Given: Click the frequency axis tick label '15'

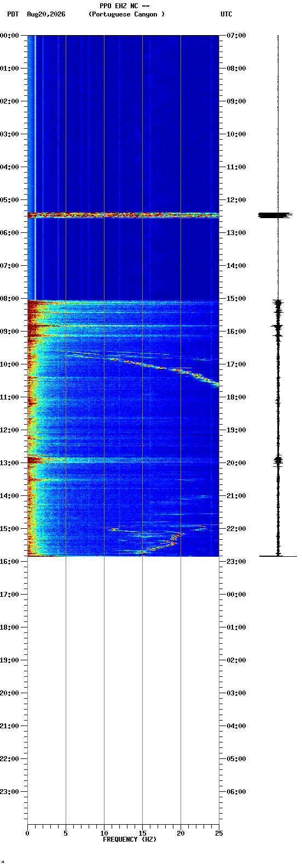Looking at the screenshot, I should tap(142, 833).
